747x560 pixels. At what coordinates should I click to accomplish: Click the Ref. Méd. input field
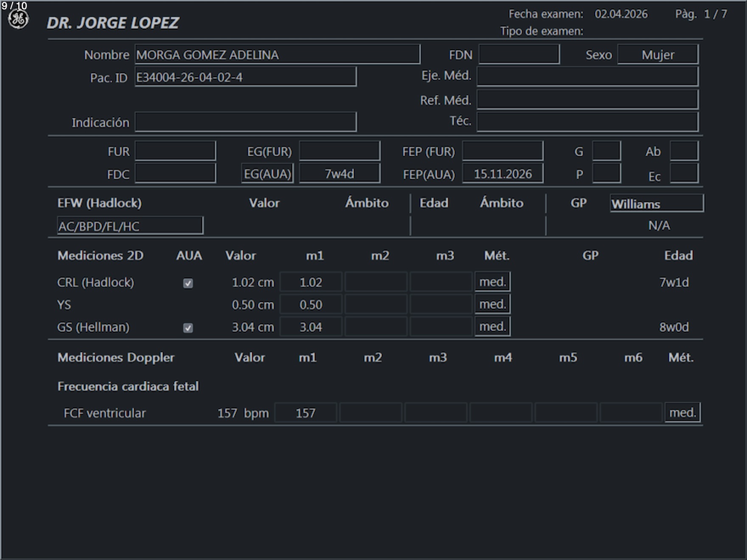(587, 100)
